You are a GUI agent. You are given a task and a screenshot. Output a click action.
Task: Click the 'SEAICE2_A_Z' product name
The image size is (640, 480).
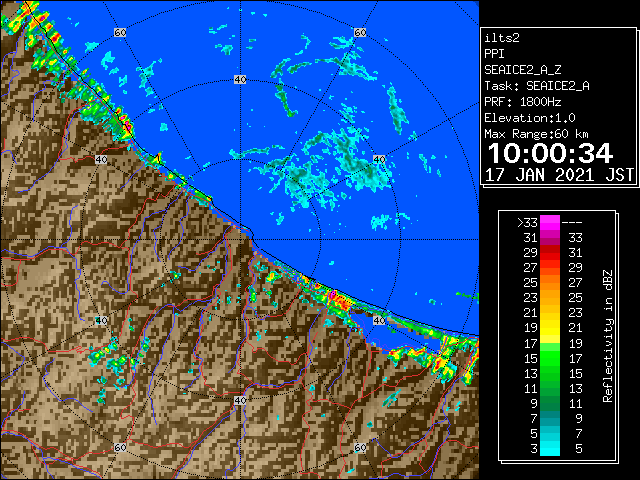click(x=522, y=70)
